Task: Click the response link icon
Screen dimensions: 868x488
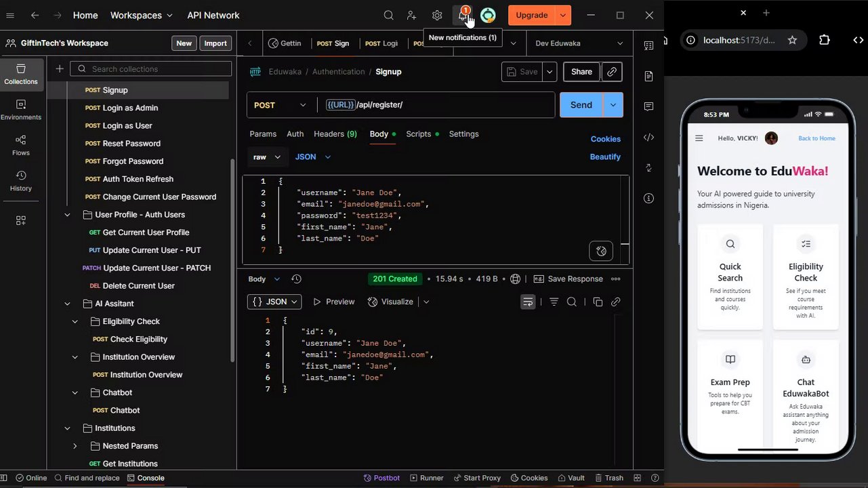Action: pyautogui.click(x=616, y=302)
